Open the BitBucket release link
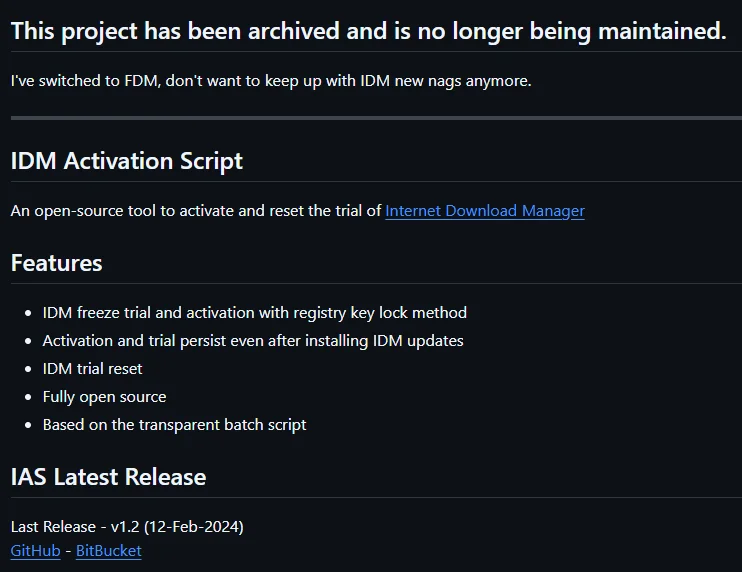The image size is (742, 572). [x=108, y=551]
